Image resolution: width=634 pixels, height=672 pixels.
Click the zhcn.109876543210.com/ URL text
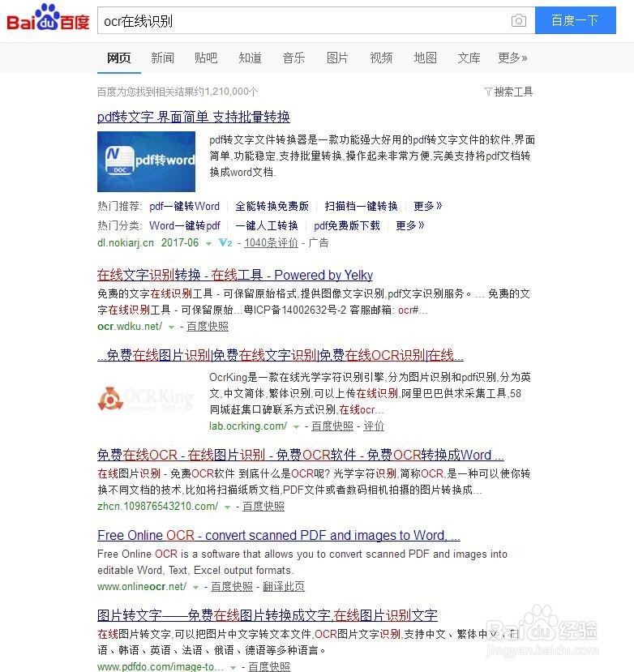(157, 506)
